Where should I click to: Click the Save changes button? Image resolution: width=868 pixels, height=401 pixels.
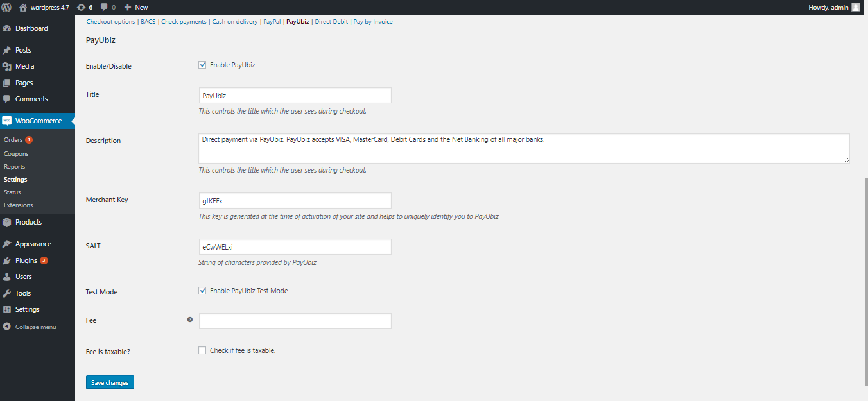coord(110,382)
